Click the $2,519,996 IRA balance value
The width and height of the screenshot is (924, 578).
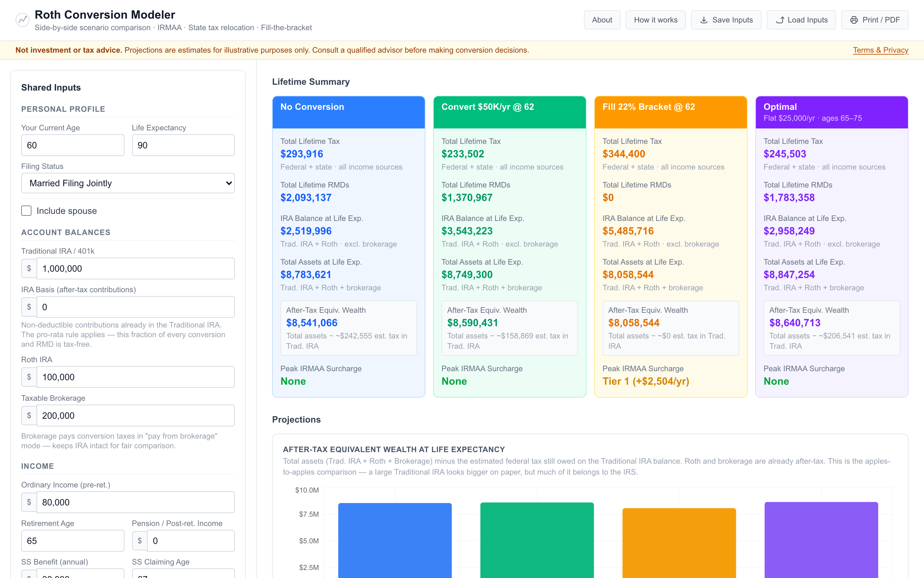tap(306, 231)
